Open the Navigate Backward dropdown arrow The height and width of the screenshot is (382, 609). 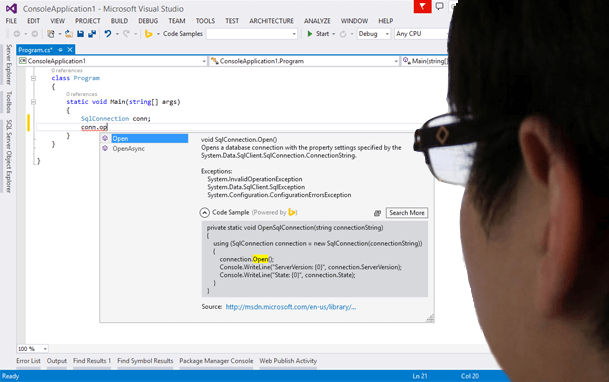pyautogui.click(x=25, y=34)
